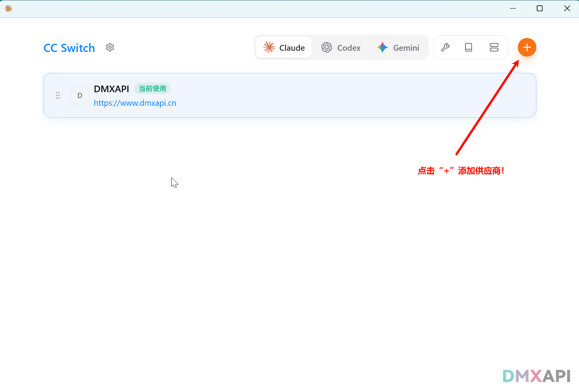Click the book icon in the toolbar
This screenshot has width=579, height=392.
click(469, 47)
